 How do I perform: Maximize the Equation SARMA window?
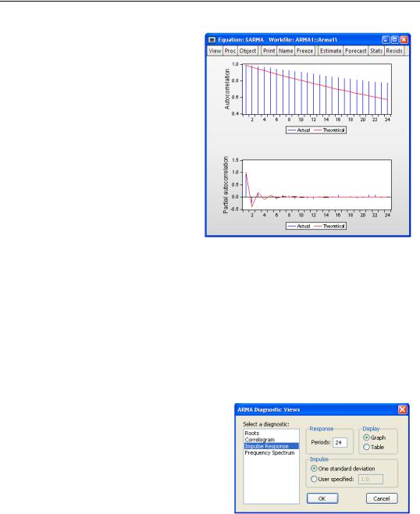point(395,40)
